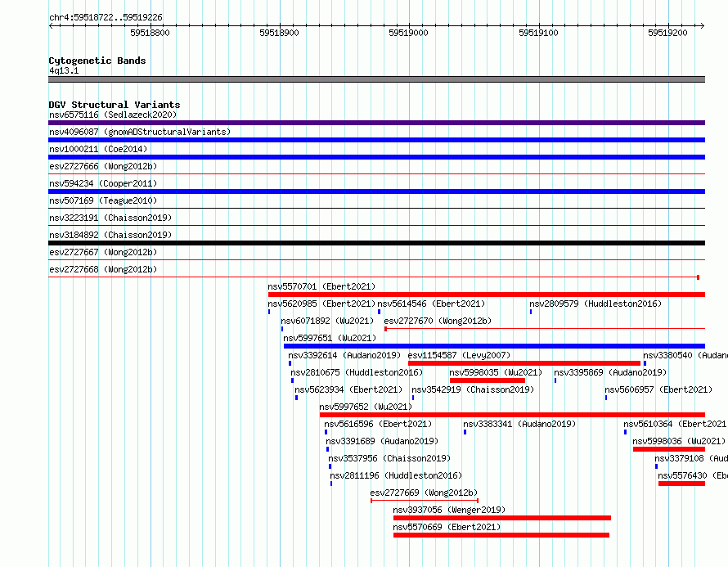Click the esv2727669 red interval glyph
This screenshot has height=567, width=728.
click(425, 501)
